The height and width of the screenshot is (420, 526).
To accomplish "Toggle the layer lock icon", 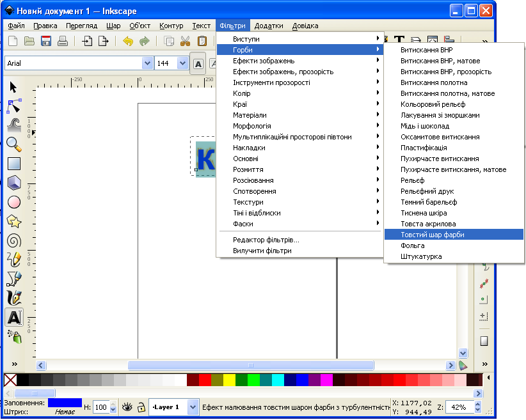I will click(x=141, y=407).
